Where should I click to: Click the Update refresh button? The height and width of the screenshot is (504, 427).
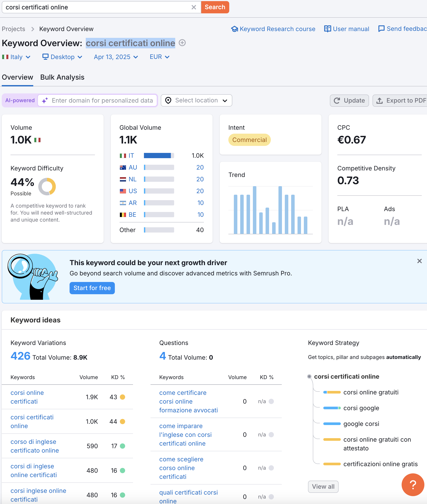349,100
